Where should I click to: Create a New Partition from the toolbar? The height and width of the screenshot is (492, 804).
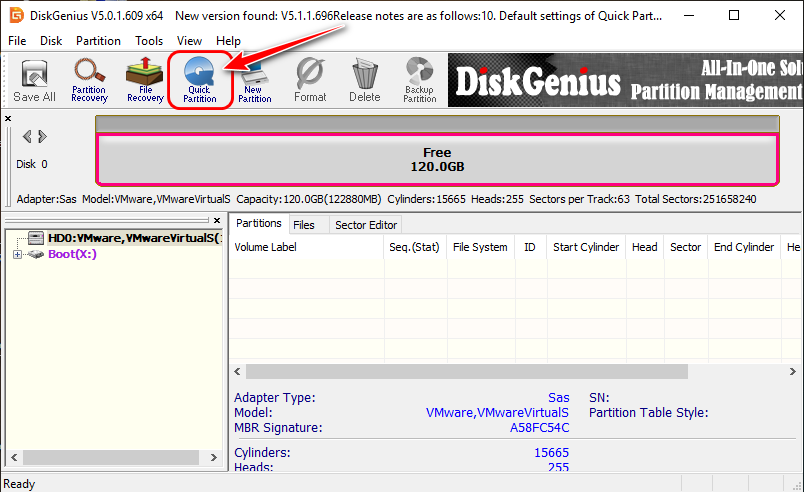tap(255, 80)
